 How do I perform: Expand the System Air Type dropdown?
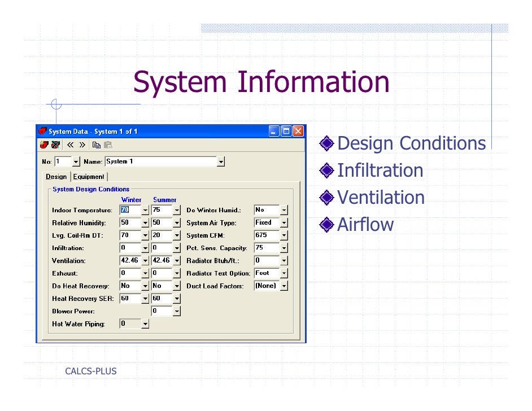pyautogui.click(x=284, y=223)
